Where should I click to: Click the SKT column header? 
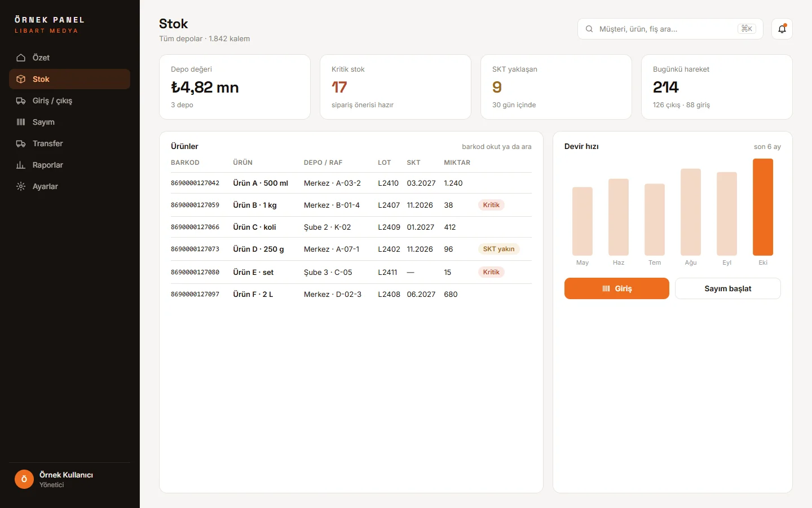(413, 163)
